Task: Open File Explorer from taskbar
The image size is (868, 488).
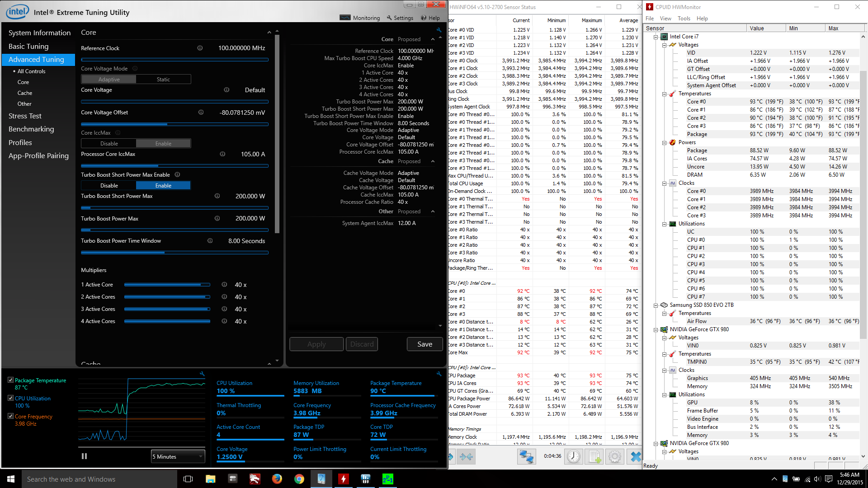Action: point(210,479)
